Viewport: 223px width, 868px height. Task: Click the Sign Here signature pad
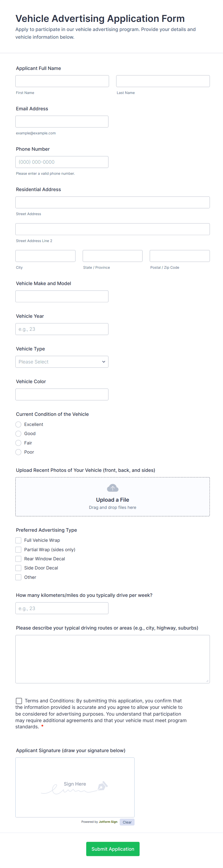pos(75,787)
